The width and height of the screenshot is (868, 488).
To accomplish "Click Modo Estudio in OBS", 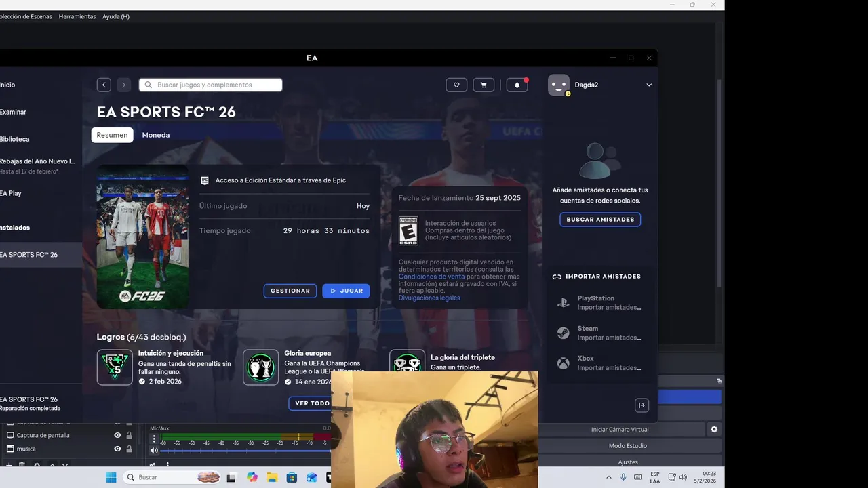I will [x=628, y=445].
